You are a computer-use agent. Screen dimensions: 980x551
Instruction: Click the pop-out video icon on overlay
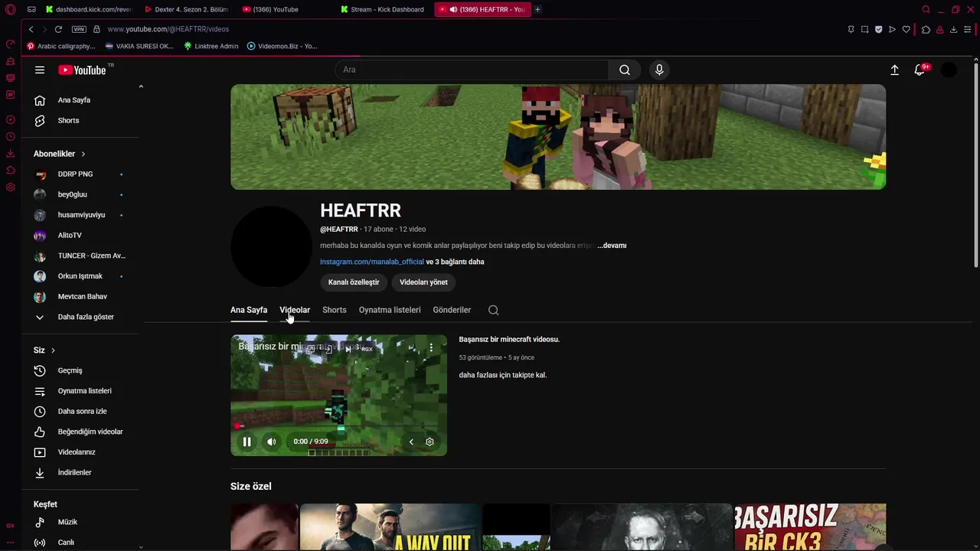[x=311, y=349]
